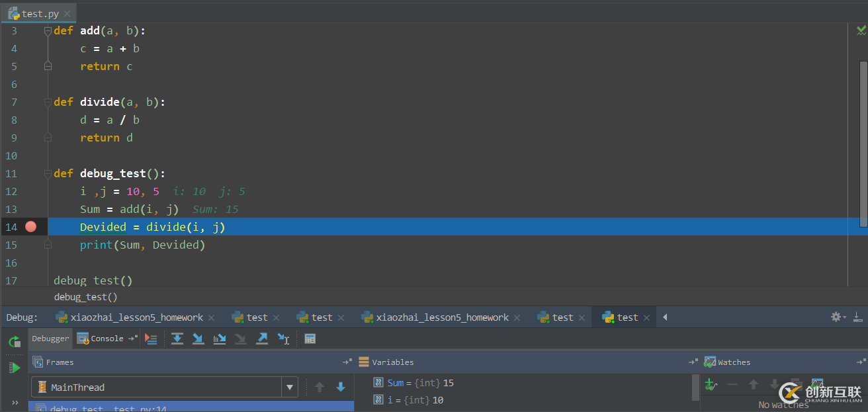Click the Watches panel title
The width and height of the screenshot is (868, 412).
(734, 362)
